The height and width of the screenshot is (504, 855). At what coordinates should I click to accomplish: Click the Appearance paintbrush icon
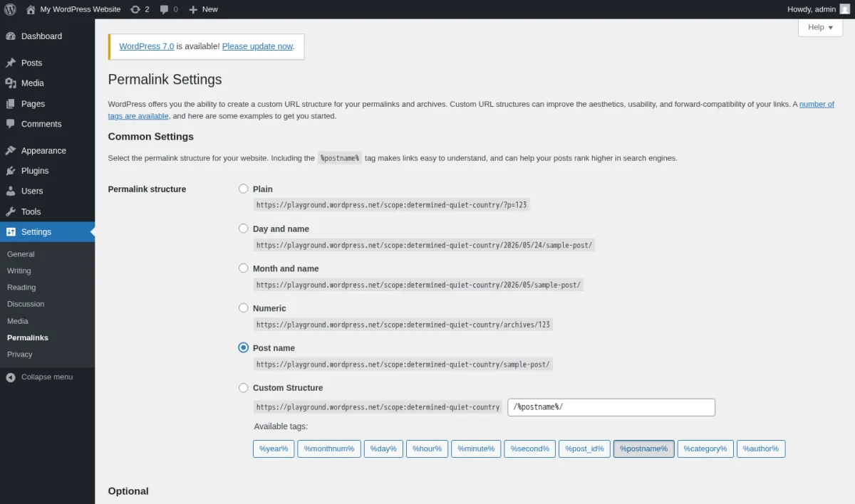point(11,151)
